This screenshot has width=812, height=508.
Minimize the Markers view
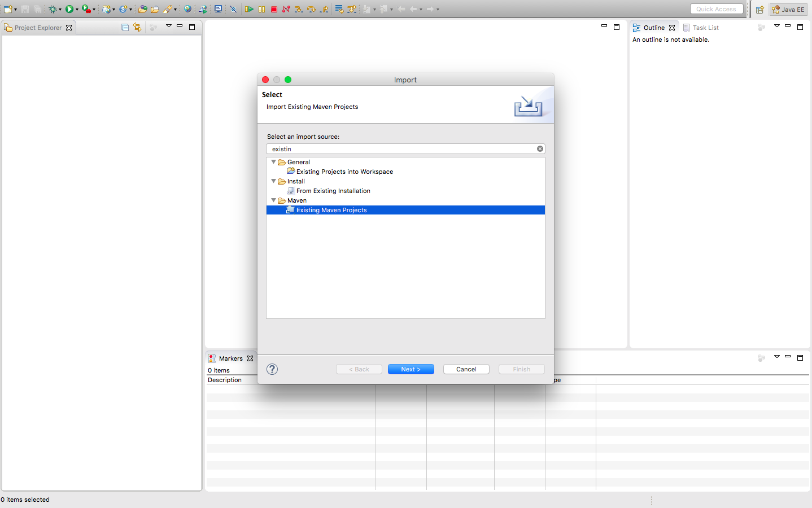point(788,357)
